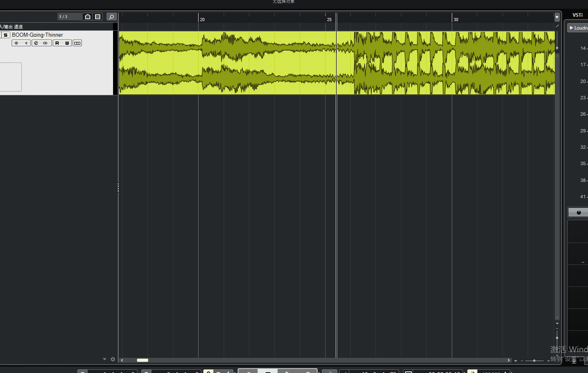Screen dimensions: 588x373
Task: Click the empty track picture box
Action: pos(10,77)
